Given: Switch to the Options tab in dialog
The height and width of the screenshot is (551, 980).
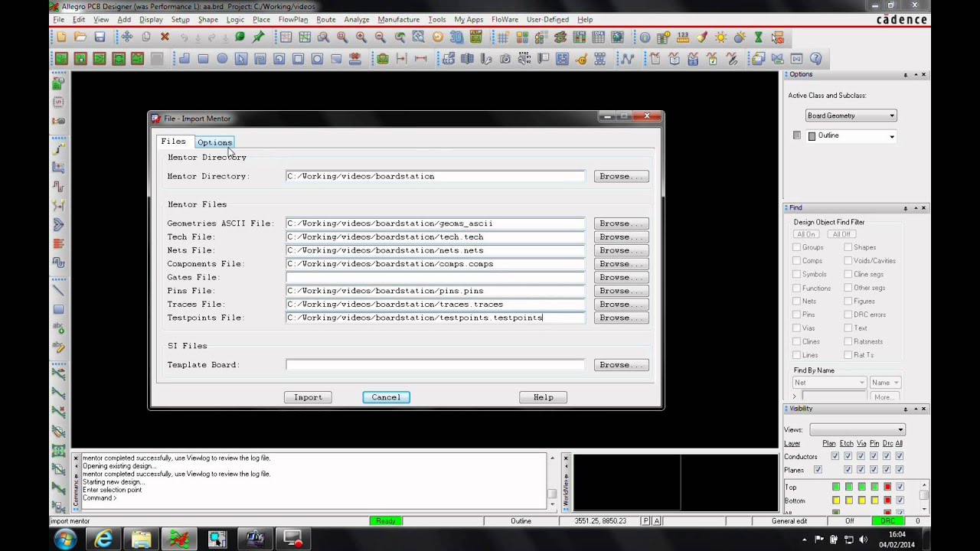Looking at the screenshot, I should click(214, 142).
